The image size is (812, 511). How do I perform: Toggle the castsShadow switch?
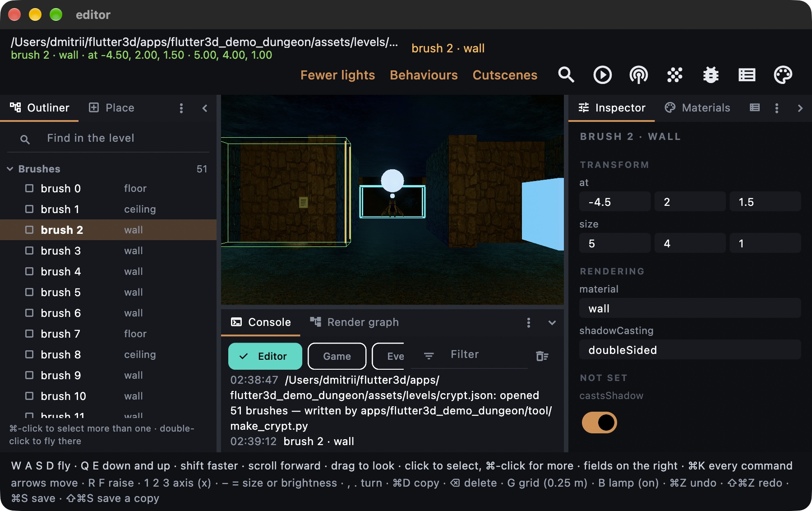pyautogui.click(x=599, y=423)
